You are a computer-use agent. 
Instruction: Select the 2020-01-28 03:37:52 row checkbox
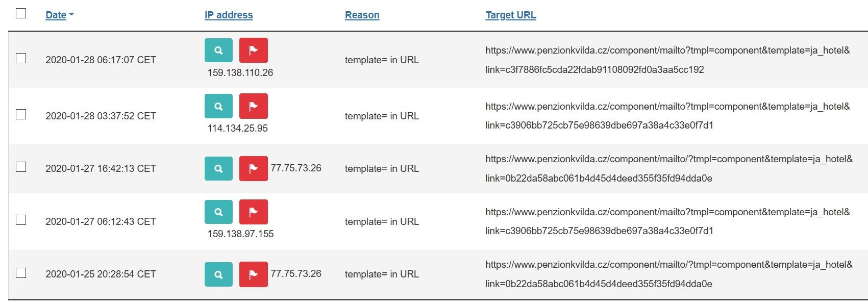[x=21, y=114]
